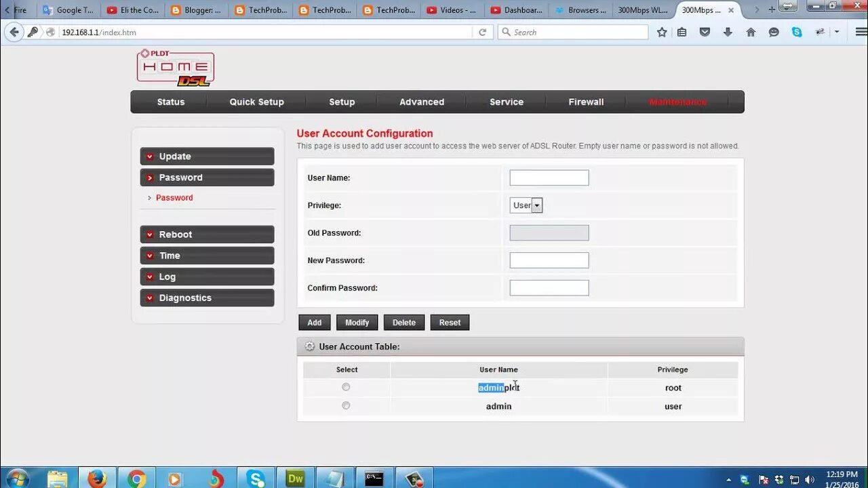Click the Add button

pyautogui.click(x=315, y=323)
